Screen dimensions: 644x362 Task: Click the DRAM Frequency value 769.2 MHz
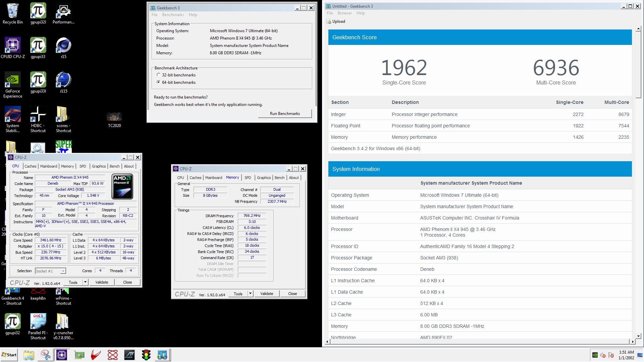click(252, 216)
